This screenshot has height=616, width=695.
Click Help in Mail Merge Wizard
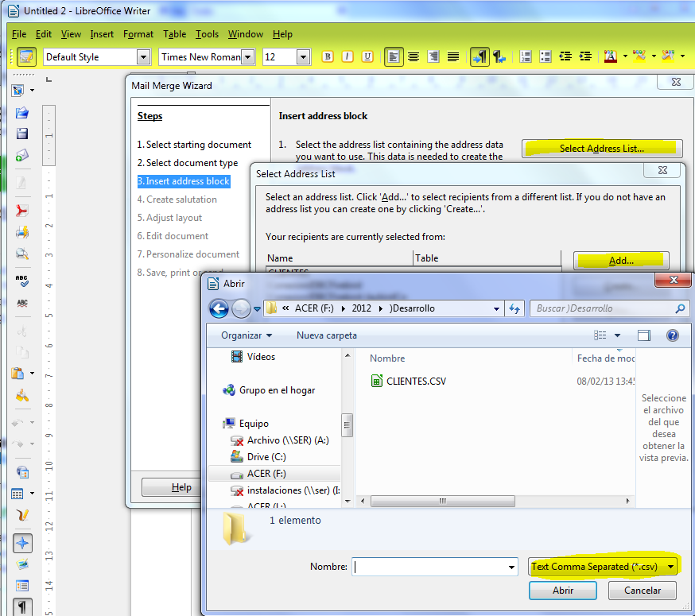click(181, 487)
